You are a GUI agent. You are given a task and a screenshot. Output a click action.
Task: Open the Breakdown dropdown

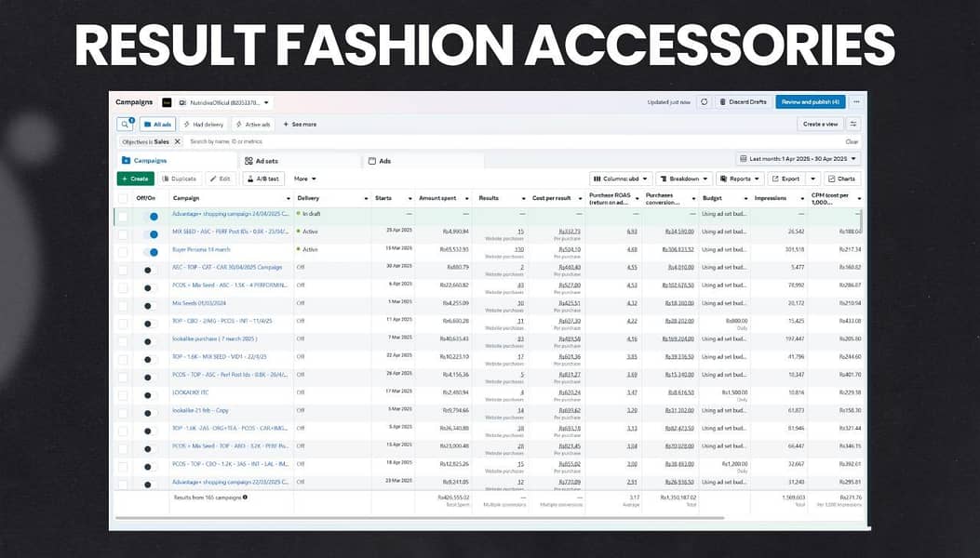click(x=684, y=179)
